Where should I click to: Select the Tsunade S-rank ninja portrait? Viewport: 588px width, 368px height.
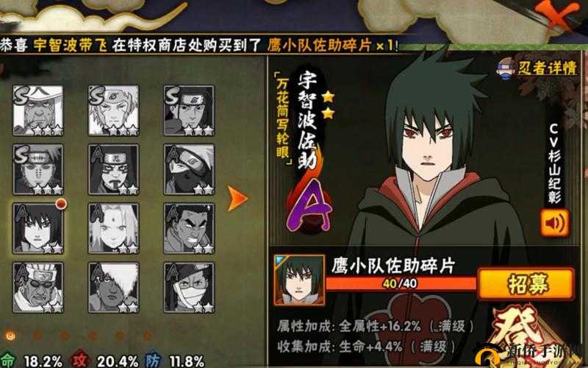pos(114,110)
